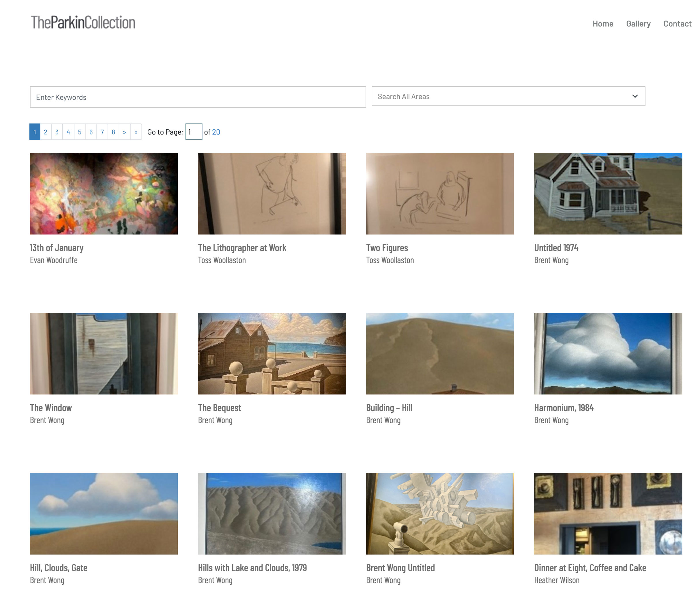This screenshot has width=700, height=599.
Task: Click the Building – Hill title
Action: pyautogui.click(x=389, y=408)
